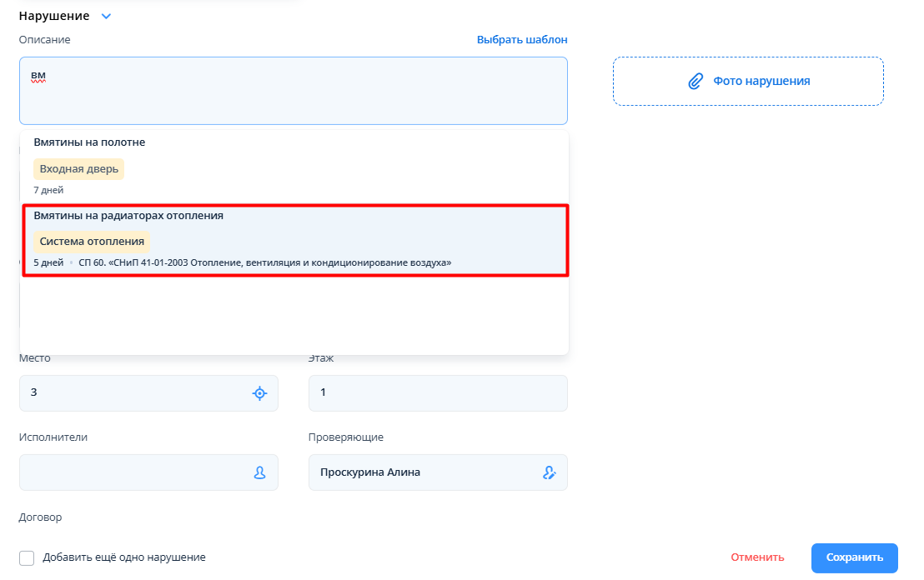This screenshot has width=924, height=580.
Task: Collapse the Нарушение section chevron
Action: (x=106, y=16)
